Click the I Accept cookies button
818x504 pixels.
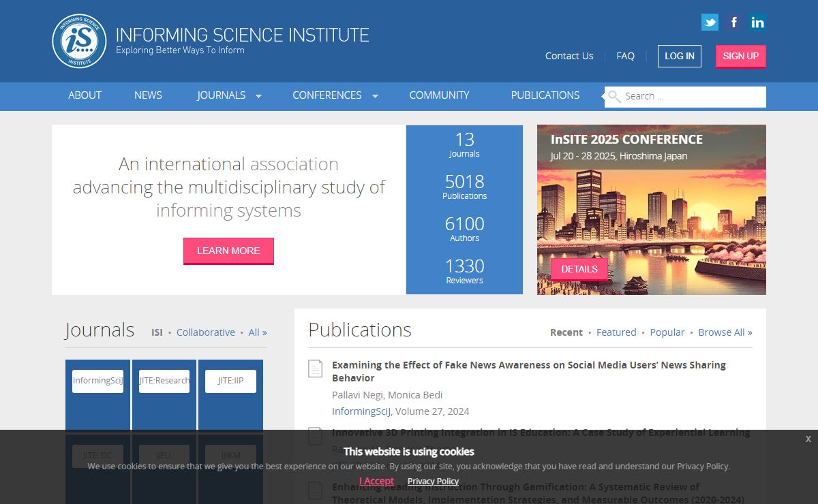click(376, 481)
